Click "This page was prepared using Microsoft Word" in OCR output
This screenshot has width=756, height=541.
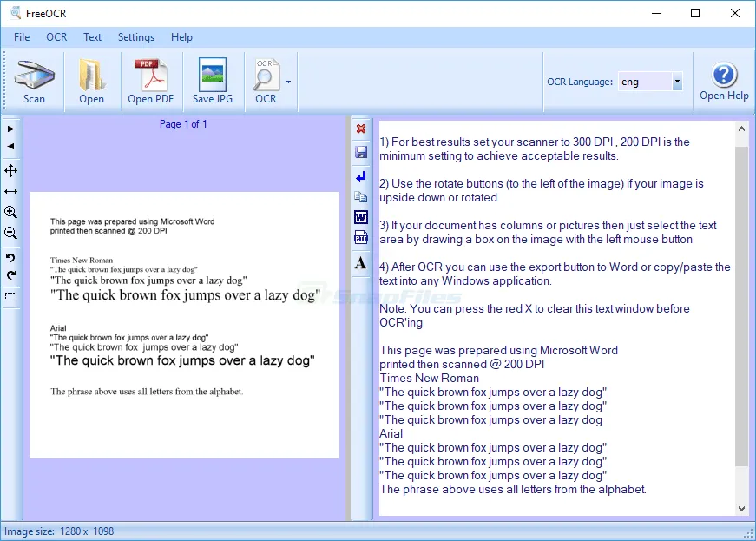(x=498, y=351)
